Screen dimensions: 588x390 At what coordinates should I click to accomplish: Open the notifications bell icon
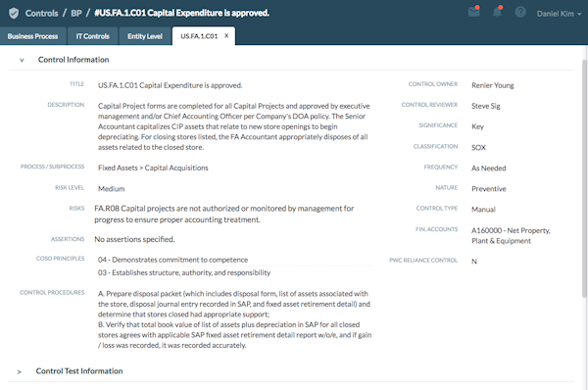[497, 12]
